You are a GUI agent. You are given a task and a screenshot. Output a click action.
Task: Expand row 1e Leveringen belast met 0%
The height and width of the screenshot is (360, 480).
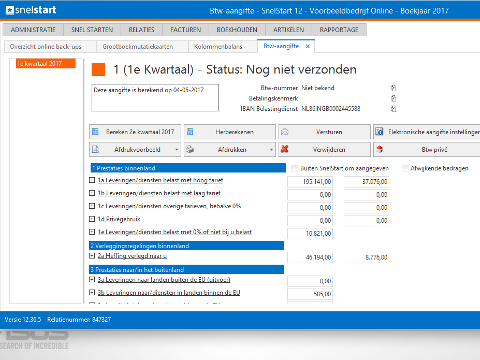[92, 232]
